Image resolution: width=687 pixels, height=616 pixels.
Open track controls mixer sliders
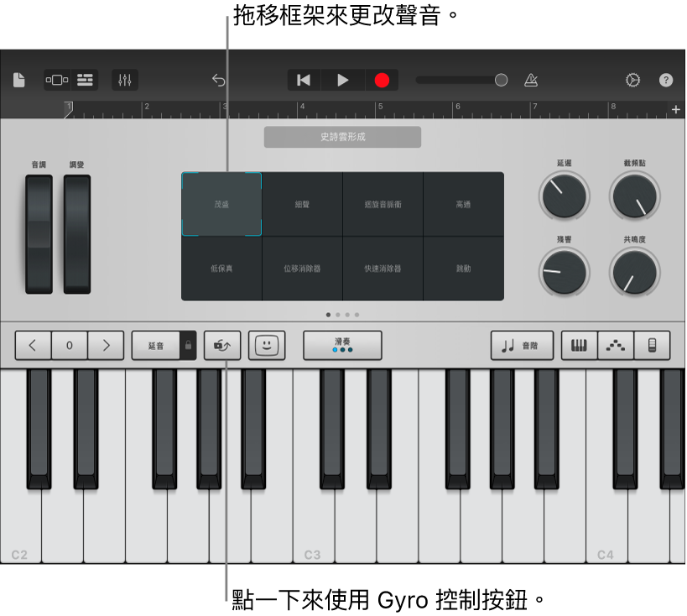[x=125, y=81]
